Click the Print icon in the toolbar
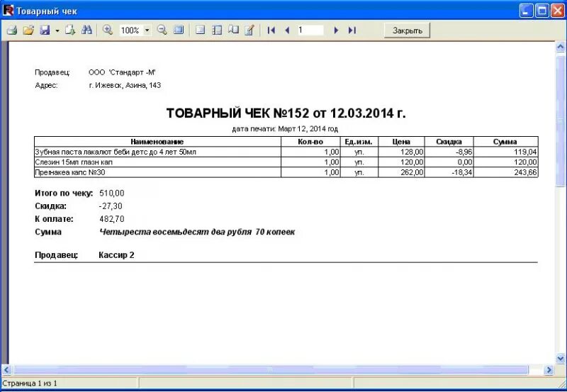 tap(12, 30)
